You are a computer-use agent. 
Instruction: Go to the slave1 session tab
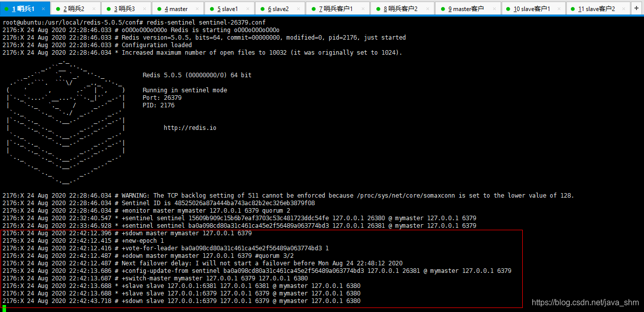coord(229,9)
